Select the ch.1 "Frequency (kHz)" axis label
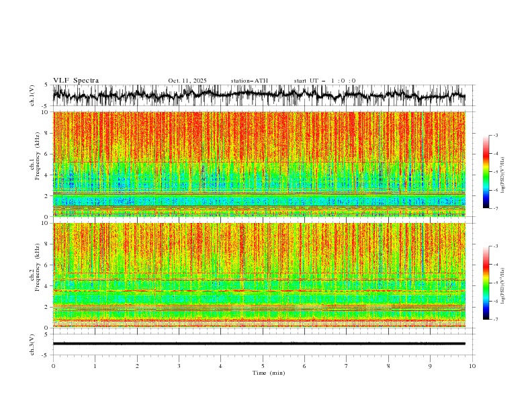 point(38,156)
